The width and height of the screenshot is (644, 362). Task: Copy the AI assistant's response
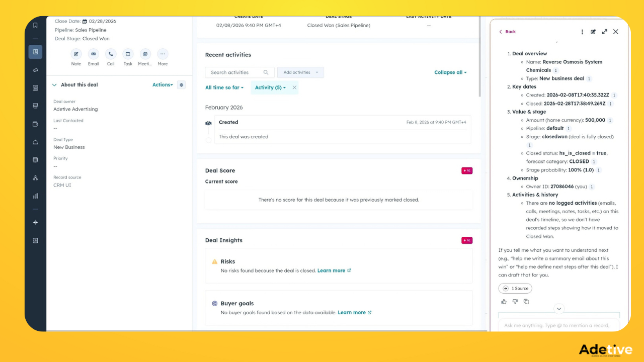526,301
